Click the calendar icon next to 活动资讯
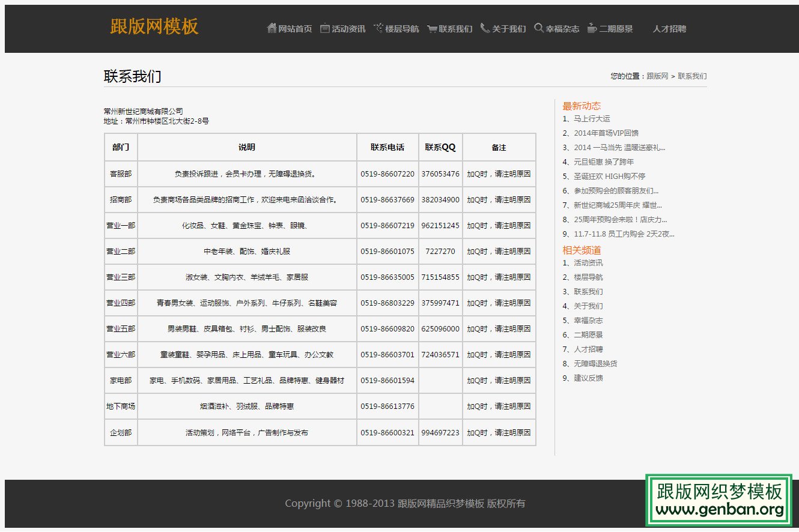The height and width of the screenshot is (532, 799). pyautogui.click(x=324, y=28)
